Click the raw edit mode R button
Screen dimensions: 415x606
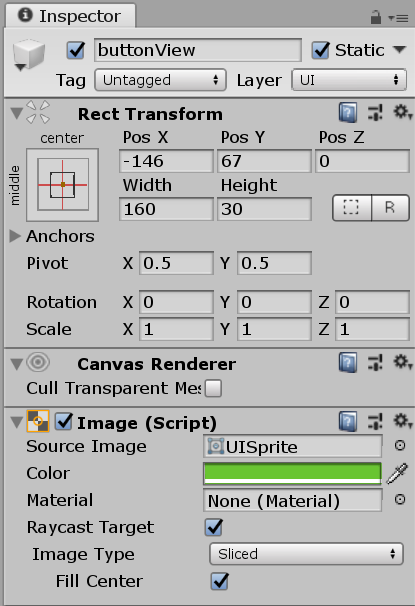[390, 208]
